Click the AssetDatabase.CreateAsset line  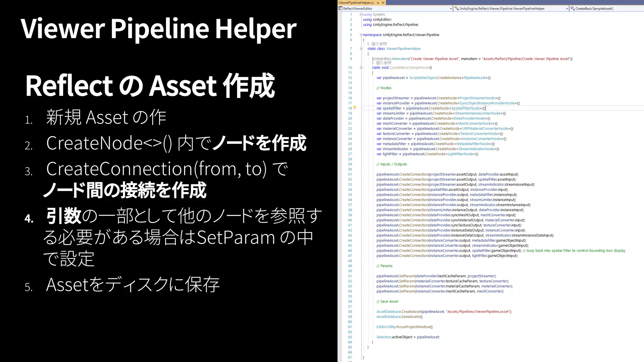pyautogui.click(x=444, y=311)
